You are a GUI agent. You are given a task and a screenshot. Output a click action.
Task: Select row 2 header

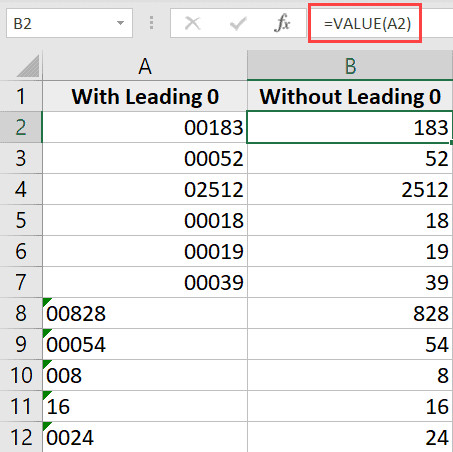coord(21,127)
